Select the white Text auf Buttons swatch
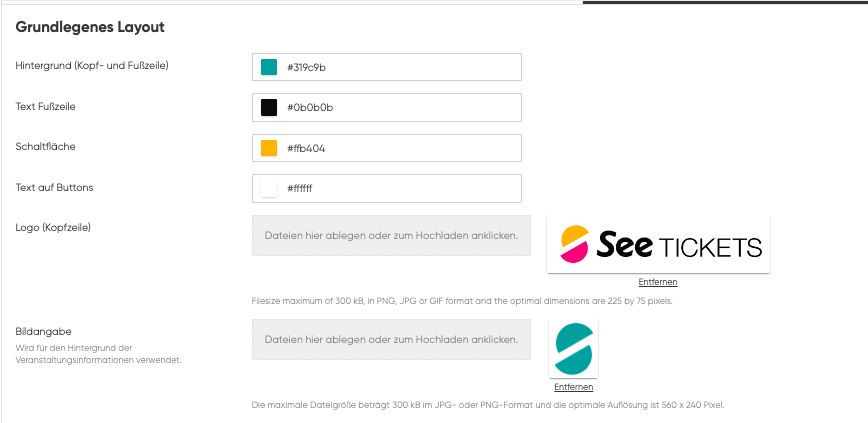Viewport: 868px width, 423px height. pyautogui.click(x=269, y=188)
